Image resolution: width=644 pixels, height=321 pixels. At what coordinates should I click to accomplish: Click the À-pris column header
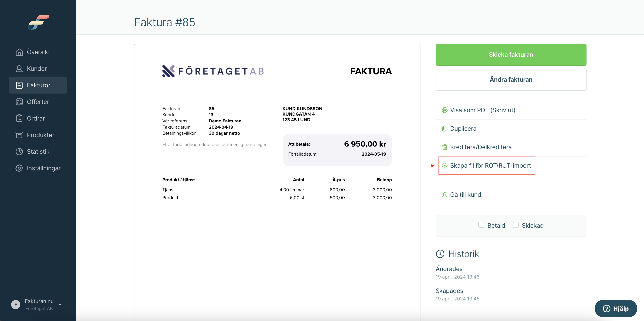pyautogui.click(x=339, y=180)
